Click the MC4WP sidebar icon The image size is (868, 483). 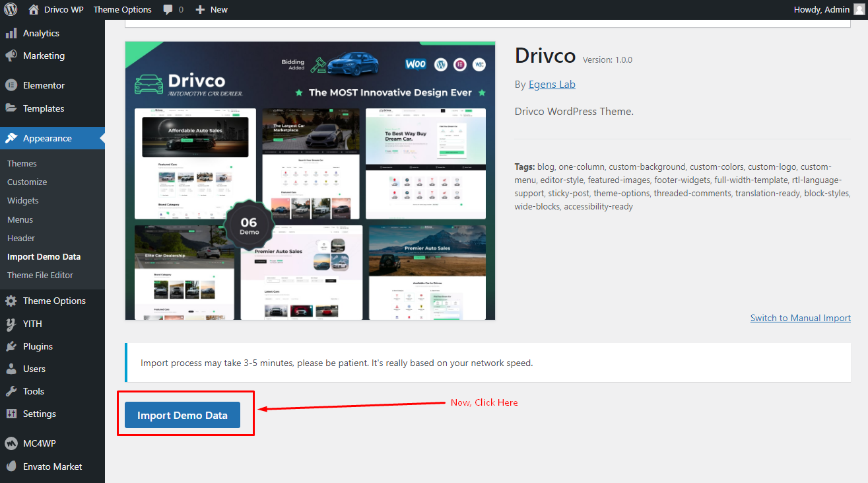click(x=11, y=443)
